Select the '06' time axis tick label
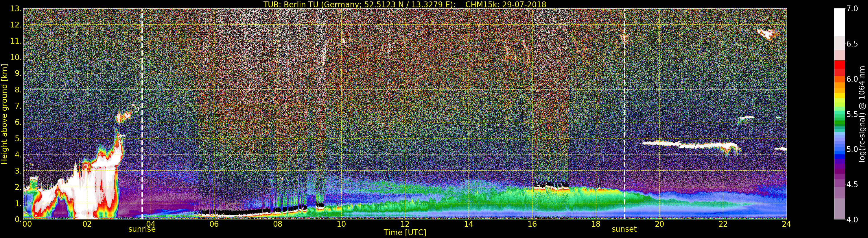 (x=214, y=224)
